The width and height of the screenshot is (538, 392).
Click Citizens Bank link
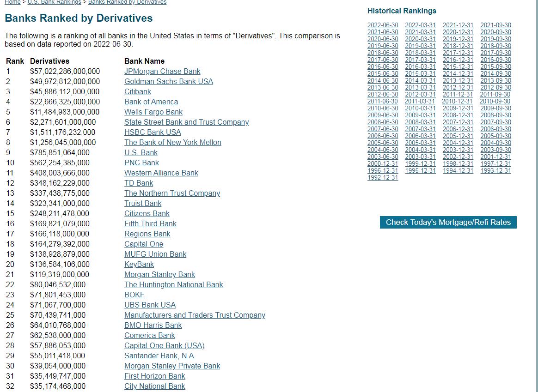(x=147, y=213)
